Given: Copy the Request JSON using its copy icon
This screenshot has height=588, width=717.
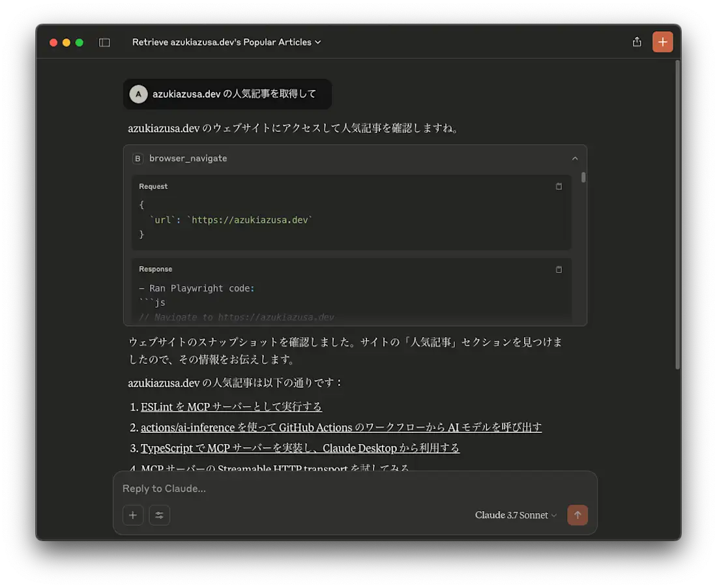Looking at the screenshot, I should (x=559, y=186).
